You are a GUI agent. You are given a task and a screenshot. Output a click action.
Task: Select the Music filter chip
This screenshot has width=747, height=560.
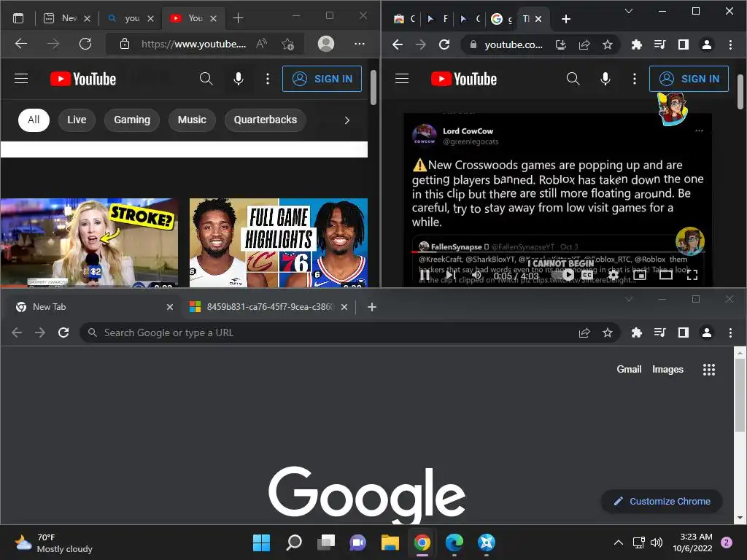pyautogui.click(x=192, y=120)
